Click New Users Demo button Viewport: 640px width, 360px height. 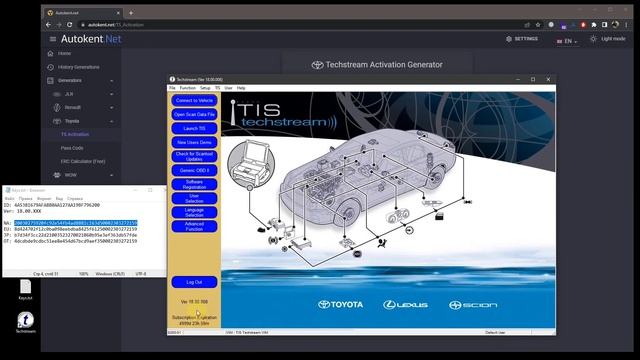(194, 142)
